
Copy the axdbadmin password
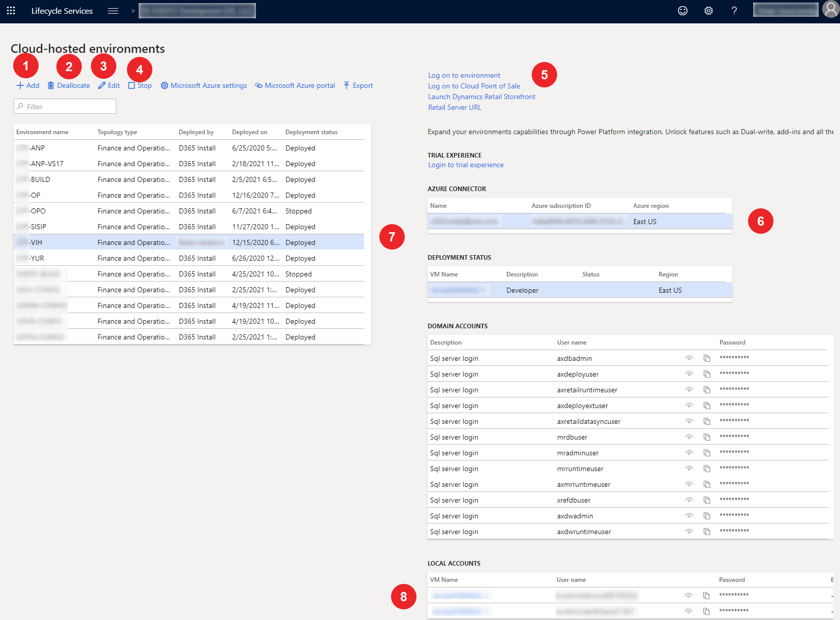pyautogui.click(x=706, y=358)
